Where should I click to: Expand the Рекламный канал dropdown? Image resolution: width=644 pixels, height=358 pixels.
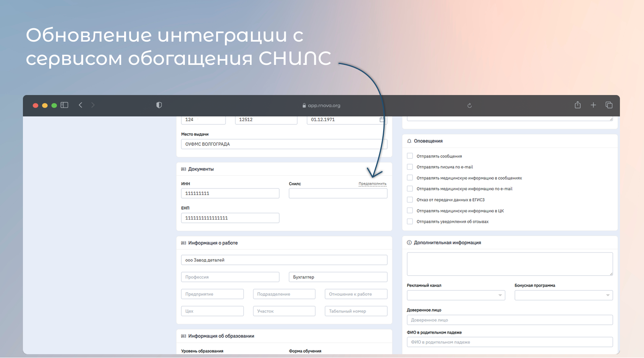[456, 295]
